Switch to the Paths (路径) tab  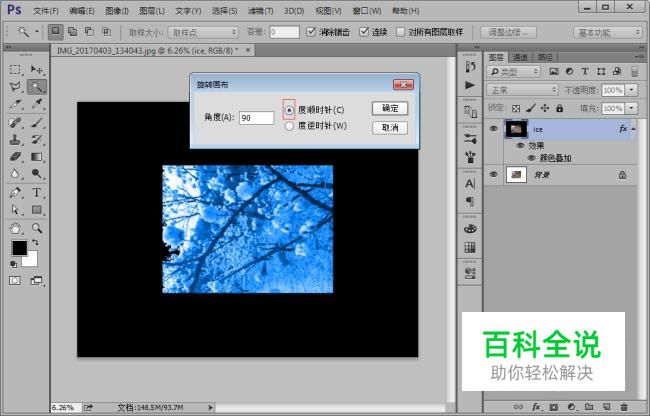tap(545, 57)
